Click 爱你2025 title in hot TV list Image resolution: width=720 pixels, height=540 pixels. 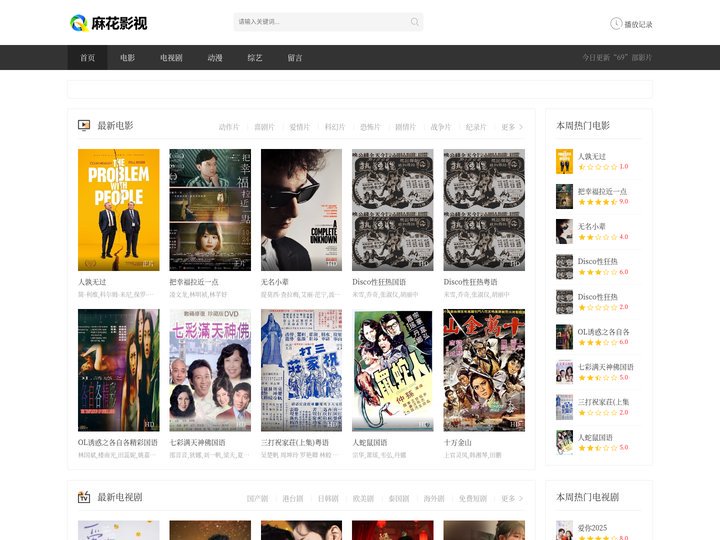[592, 528]
